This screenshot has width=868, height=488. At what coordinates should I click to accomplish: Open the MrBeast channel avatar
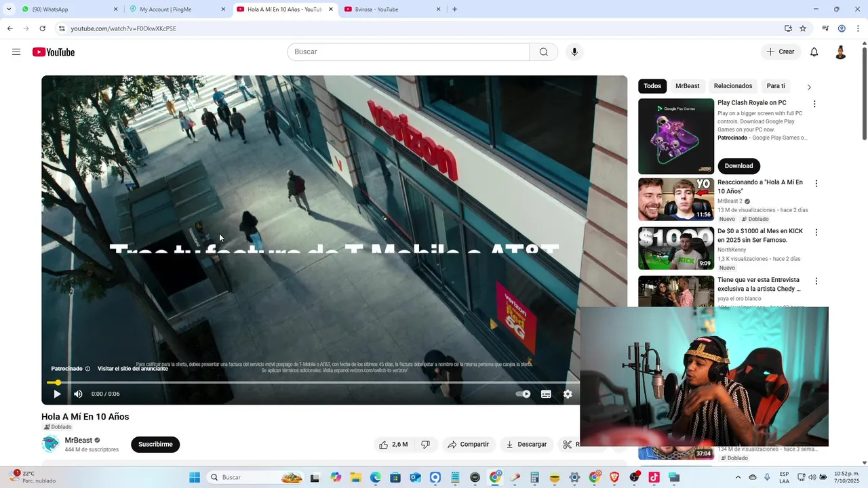tap(50, 445)
